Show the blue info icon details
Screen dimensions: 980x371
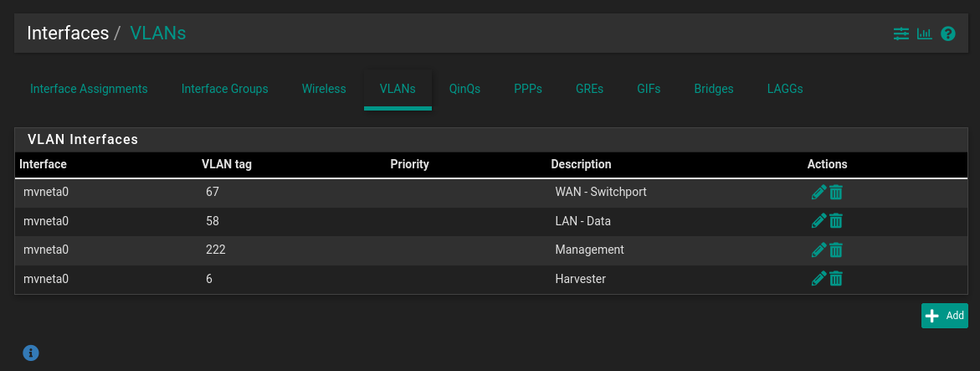pos(31,352)
